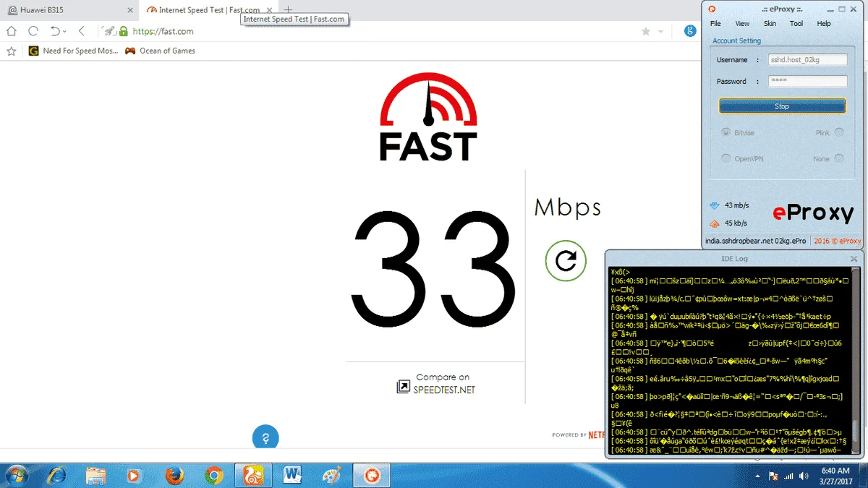Click the volume speaker tray icon
This screenshot has height=488, width=868.
[x=804, y=476]
